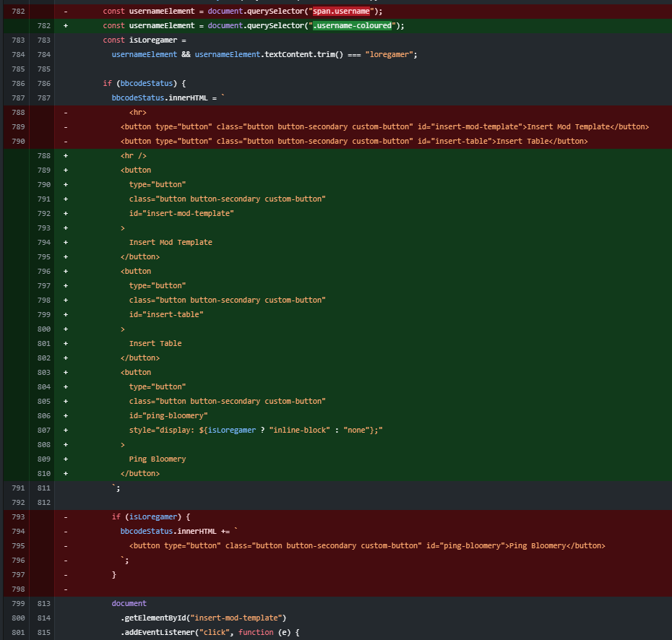Click highlighted "span.username" in the removed line
Screen dimensions: 672x640
(x=341, y=11)
